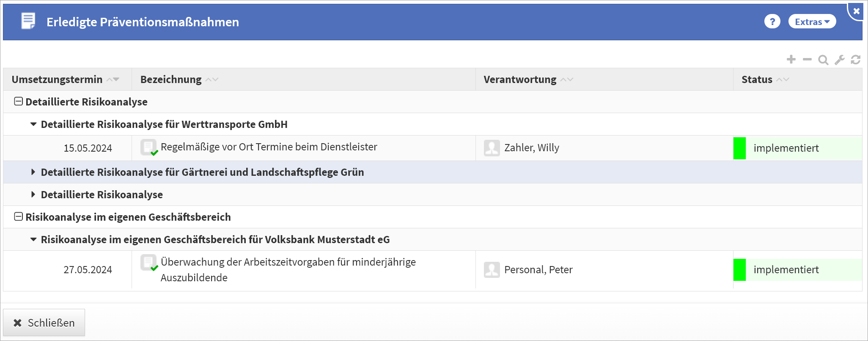
Task: Click the plus icon to expand all
Action: (791, 60)
